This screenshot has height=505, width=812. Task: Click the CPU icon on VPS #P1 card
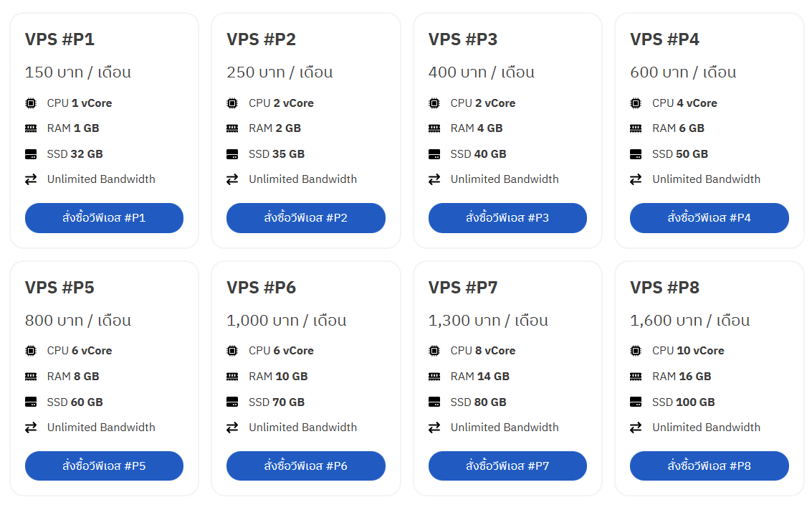point(30,103)
